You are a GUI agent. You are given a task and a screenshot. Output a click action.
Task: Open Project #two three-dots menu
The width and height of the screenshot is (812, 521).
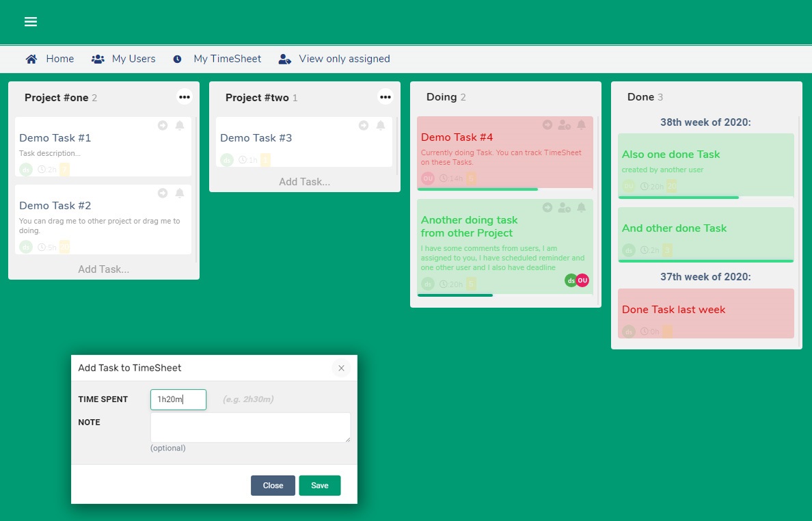click(x=385, y=97)
